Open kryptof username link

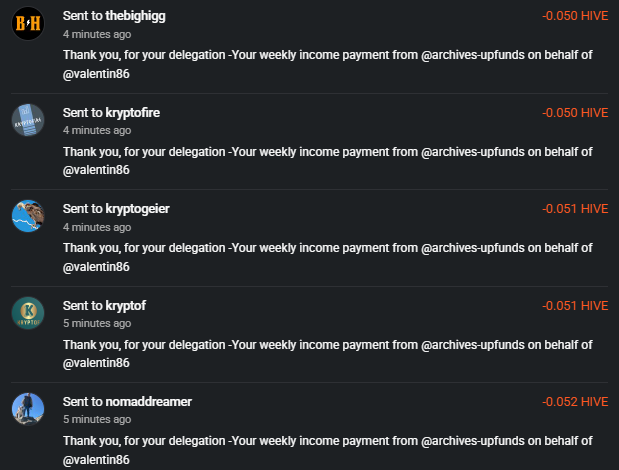click(126, 306)
